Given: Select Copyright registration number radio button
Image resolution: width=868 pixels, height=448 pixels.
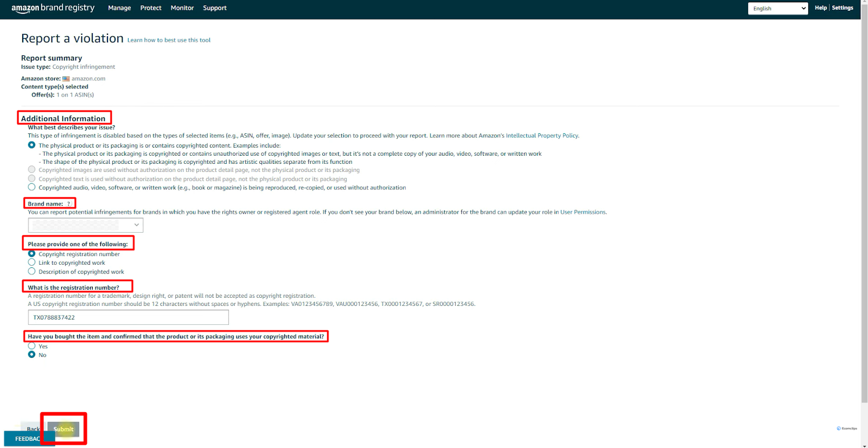Looking at the screenshot, I should (x=31, y=253).
